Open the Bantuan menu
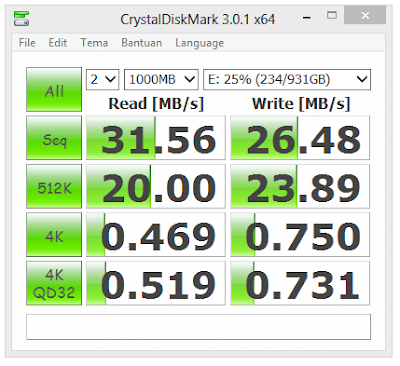Image resolution: width=400 pixels, height=366 pixels. [141, 43]
